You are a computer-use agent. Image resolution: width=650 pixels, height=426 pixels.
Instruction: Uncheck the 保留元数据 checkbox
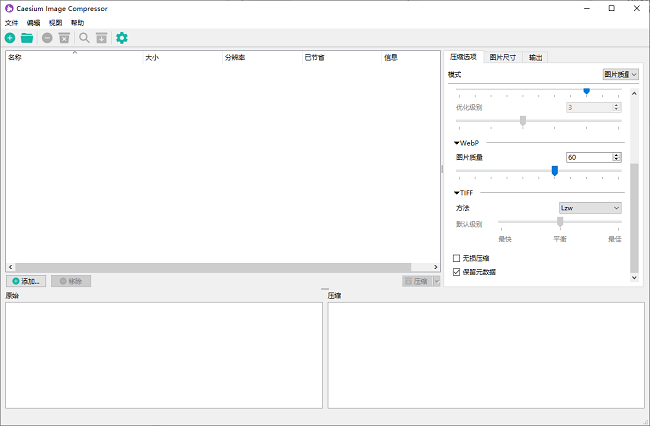pos(457,271)
